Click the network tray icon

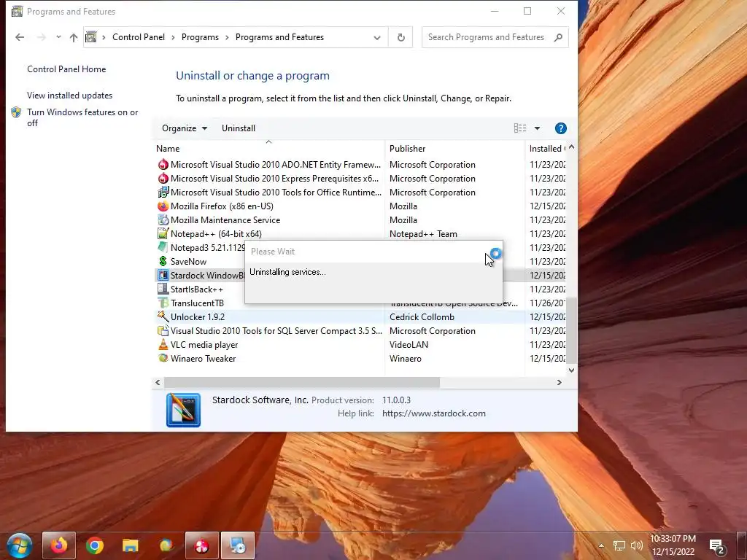pyautogui.click(x=619, y=545)
